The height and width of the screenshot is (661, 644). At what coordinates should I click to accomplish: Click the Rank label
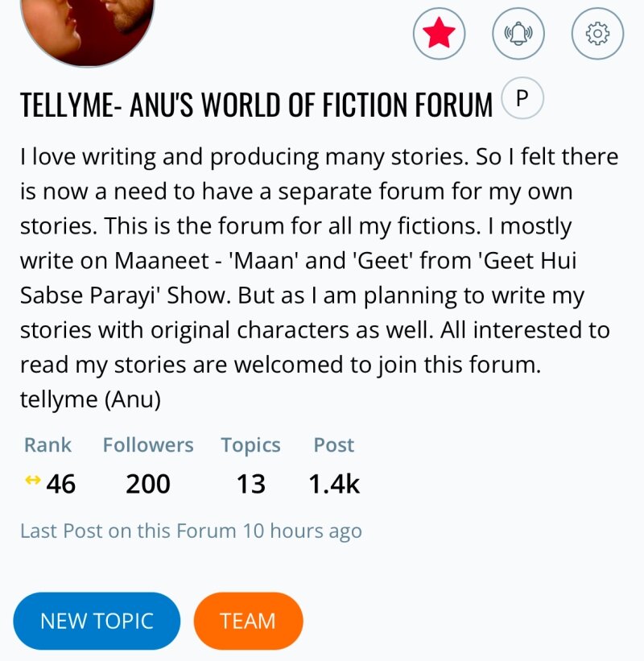(x=47, y=445)
